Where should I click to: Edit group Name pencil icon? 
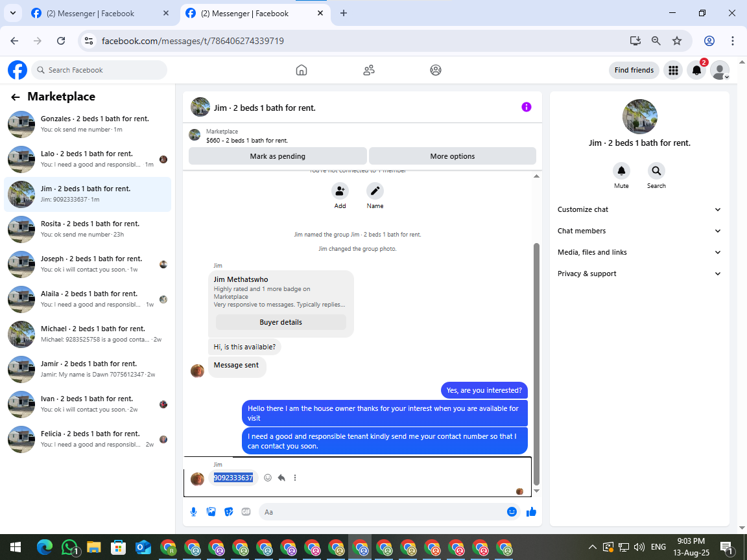(x=375, y=191)
